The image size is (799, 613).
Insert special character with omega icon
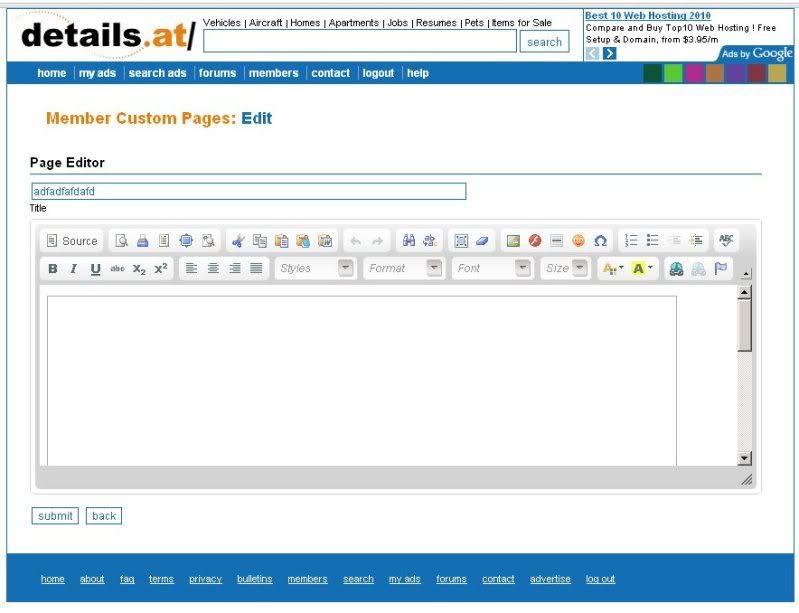(x=600, y=241)
